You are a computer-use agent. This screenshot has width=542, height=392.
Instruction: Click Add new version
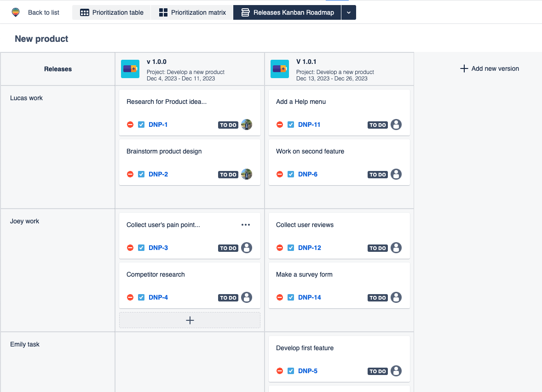click(x=490, y=68)
